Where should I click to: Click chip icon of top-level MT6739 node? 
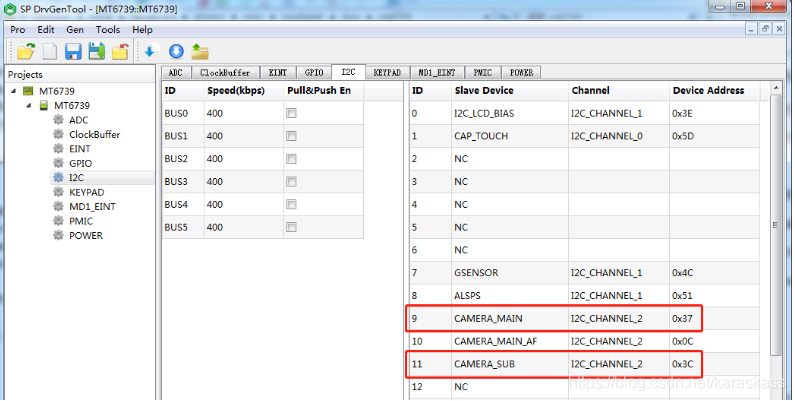click(28, 91)
